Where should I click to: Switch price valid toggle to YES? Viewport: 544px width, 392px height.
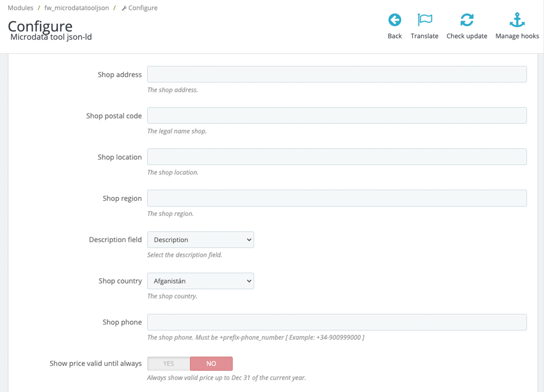point(169,364)
